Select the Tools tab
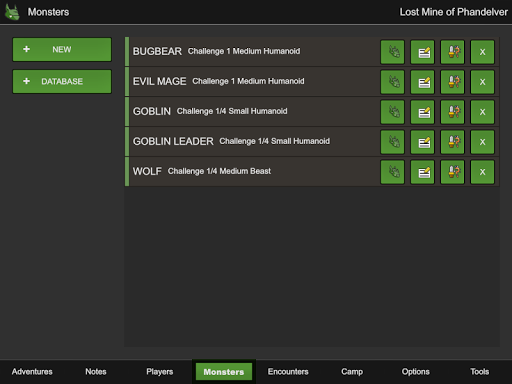Image resolution: width=512 pixels, height=384 pixels. point(480,372)
